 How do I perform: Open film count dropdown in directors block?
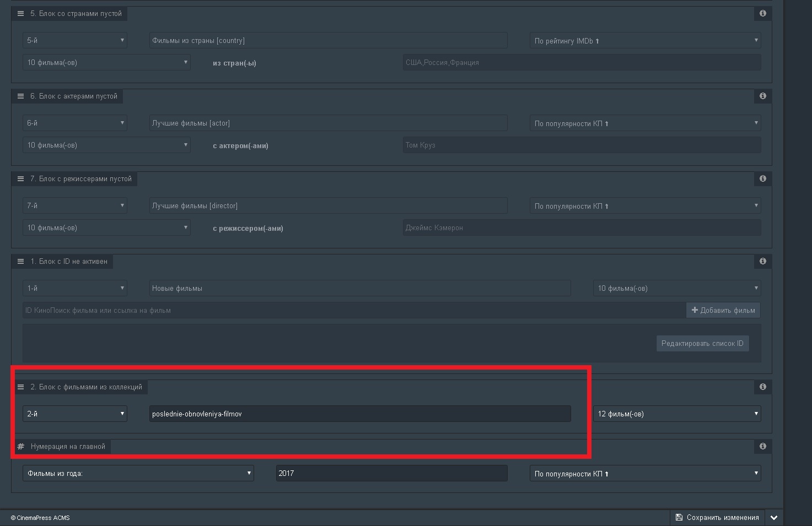tap(106, 227)
